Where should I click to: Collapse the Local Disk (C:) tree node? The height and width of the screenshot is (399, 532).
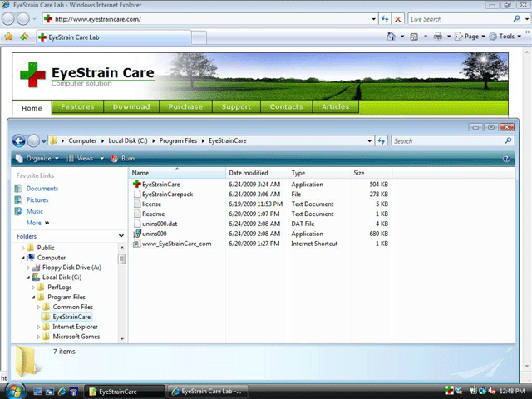click(x=28, y=278)
